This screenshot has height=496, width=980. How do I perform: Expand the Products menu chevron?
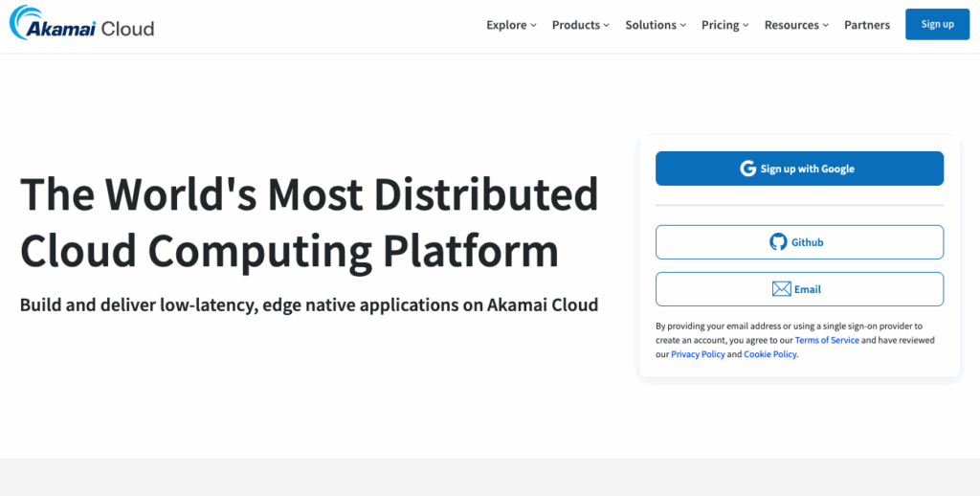[606, 26]
